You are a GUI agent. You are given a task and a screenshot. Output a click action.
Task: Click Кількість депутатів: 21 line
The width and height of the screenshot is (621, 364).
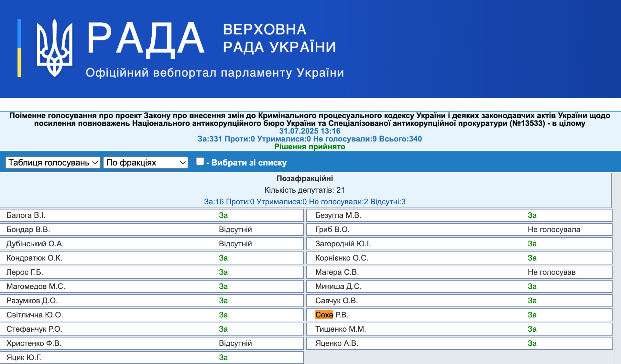point(305,190)
